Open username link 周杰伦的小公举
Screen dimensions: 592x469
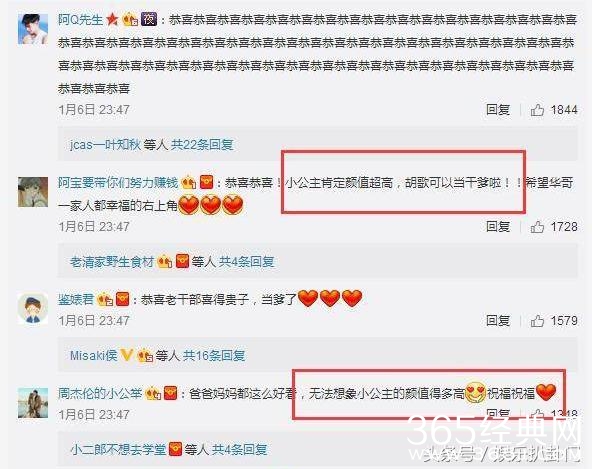pyautogui.click(x=100, y=393)
